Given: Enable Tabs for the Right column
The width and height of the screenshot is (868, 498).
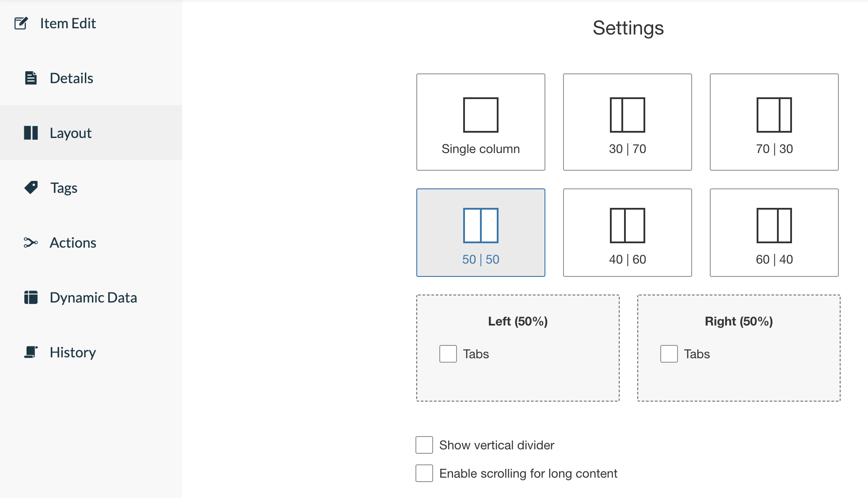Looking at the screenshot, I should pyautogui.click(x=668, y=354).
